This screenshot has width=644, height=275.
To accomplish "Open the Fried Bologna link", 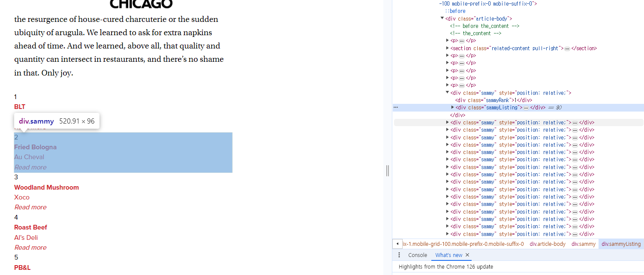I will 35,147.
